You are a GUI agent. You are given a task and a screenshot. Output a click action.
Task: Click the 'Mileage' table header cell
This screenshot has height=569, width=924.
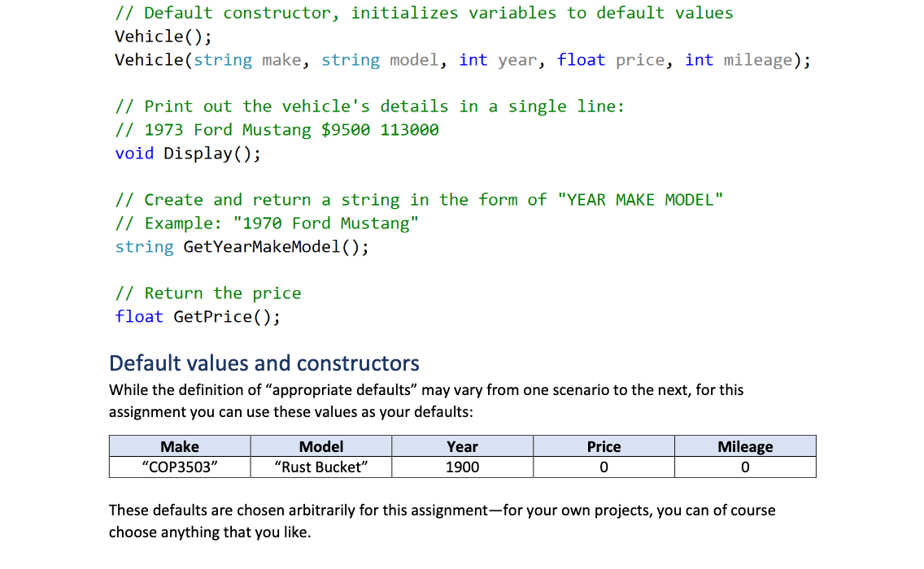(745, 446)
